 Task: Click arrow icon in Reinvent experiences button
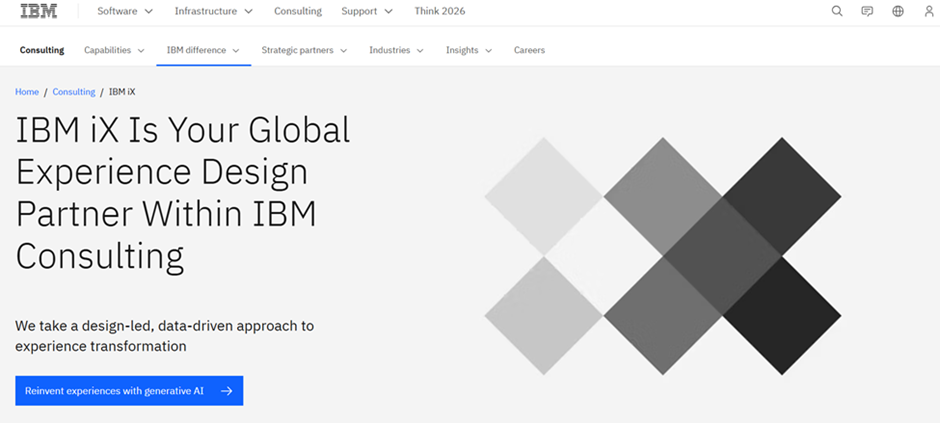(x=227, y=391)
